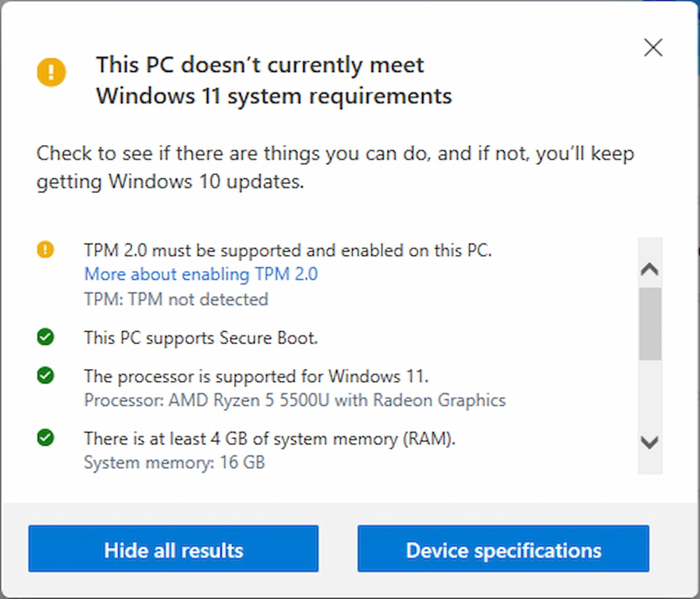This screenshot has height=599, width=700.
Task: Click the green checkmark beside processor supported
Action: 45,375
